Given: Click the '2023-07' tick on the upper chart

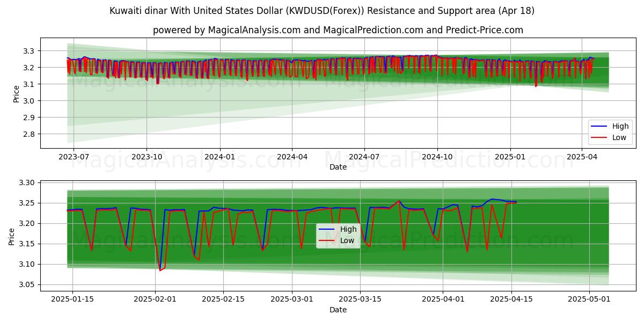Looking at the screenshot, I should pos(74,157).
